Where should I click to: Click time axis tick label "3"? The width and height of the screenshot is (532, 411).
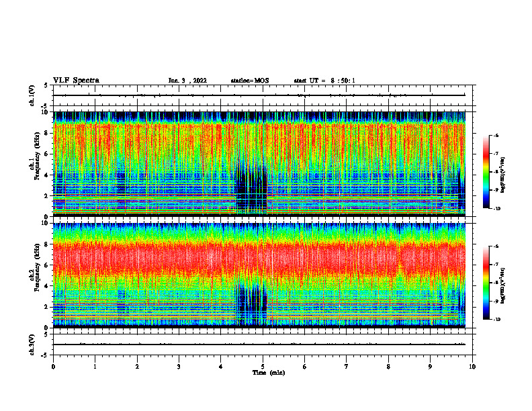(179, 367)
